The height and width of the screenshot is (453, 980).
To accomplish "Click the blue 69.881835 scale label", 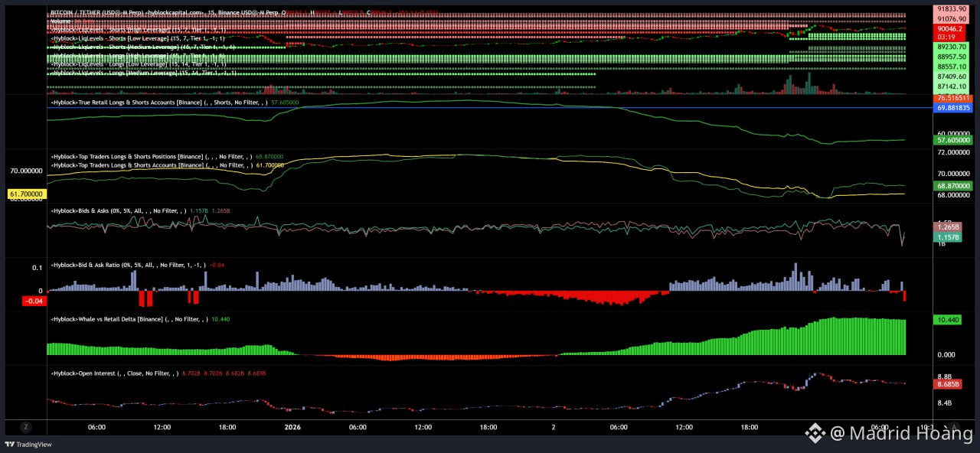I will point(953,108).
